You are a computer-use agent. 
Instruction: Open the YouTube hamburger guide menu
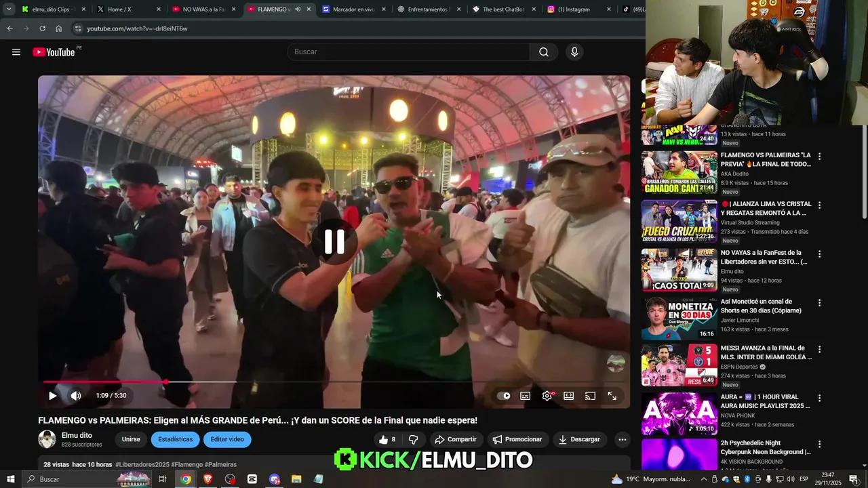16,52
